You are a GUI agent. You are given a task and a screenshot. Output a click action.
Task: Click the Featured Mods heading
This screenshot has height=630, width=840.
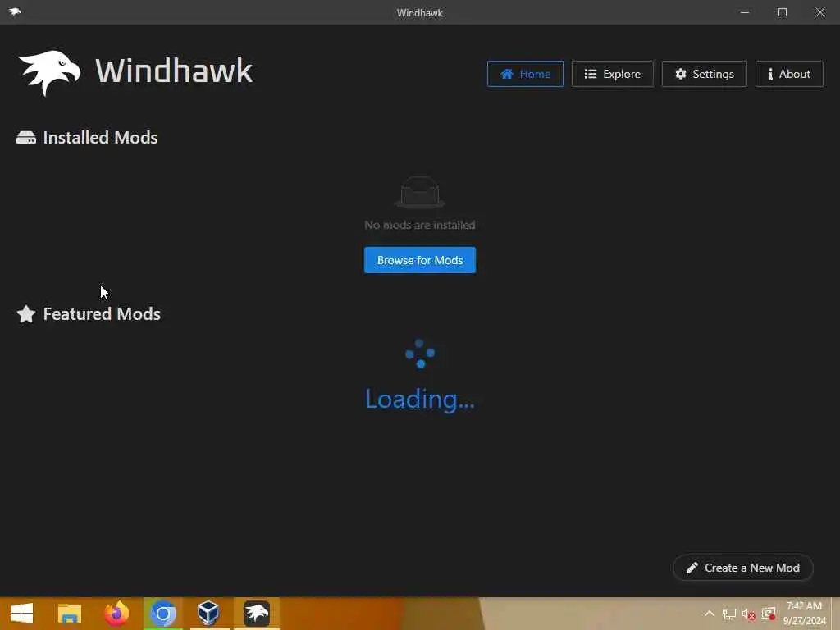pos(102,314)
